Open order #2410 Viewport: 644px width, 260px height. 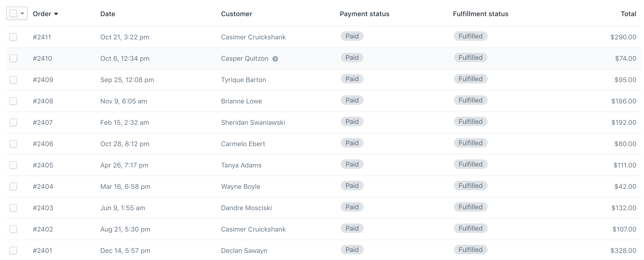(42, 58)
